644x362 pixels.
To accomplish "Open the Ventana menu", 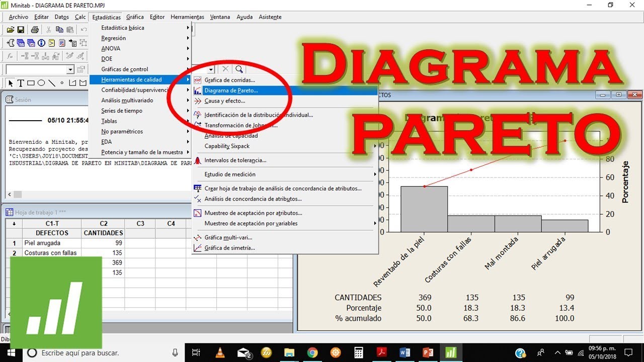I will pyautogui.click(x=220, y=17).
